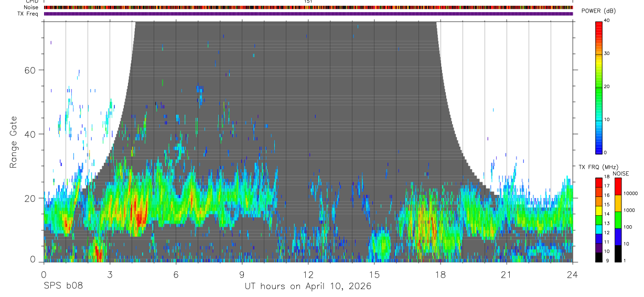Click the 14 label on TX FRQ scale
This screenshot has height=297, width=644.
coord(607,215)
